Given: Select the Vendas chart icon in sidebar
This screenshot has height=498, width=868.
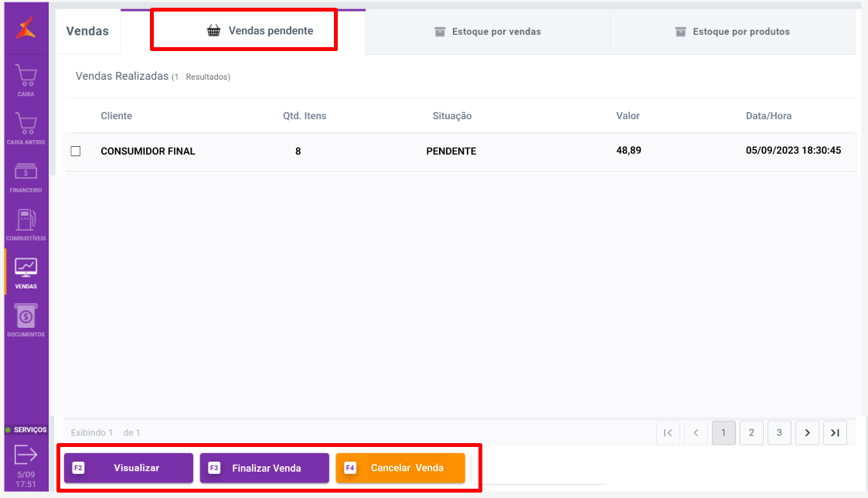Looking at the screenshot, I should [x=26, y=270].
